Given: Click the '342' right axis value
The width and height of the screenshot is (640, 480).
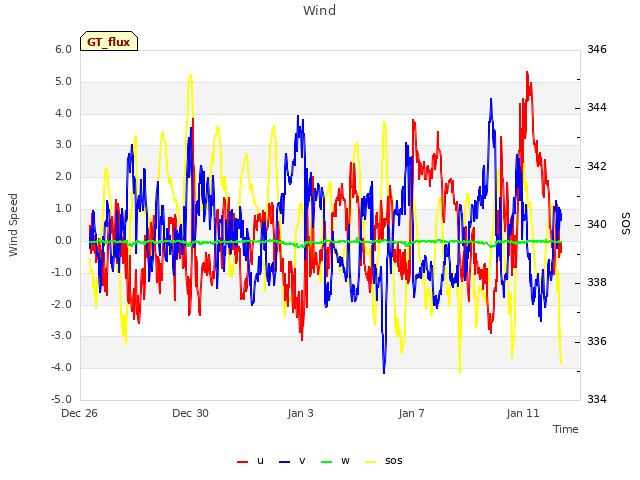Looking at the screenshot, I should click(x=597, y=166).
